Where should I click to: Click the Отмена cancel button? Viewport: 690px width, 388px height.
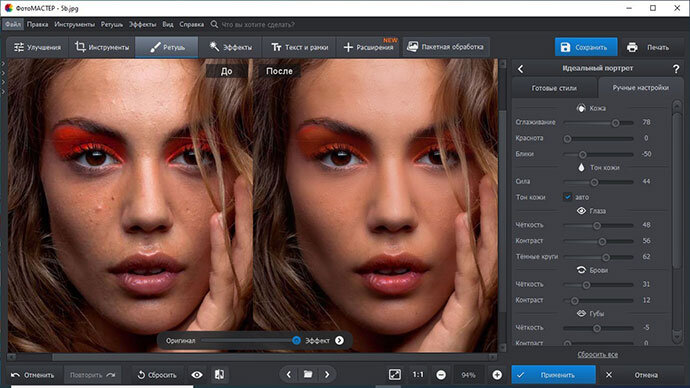coord(640,375)
